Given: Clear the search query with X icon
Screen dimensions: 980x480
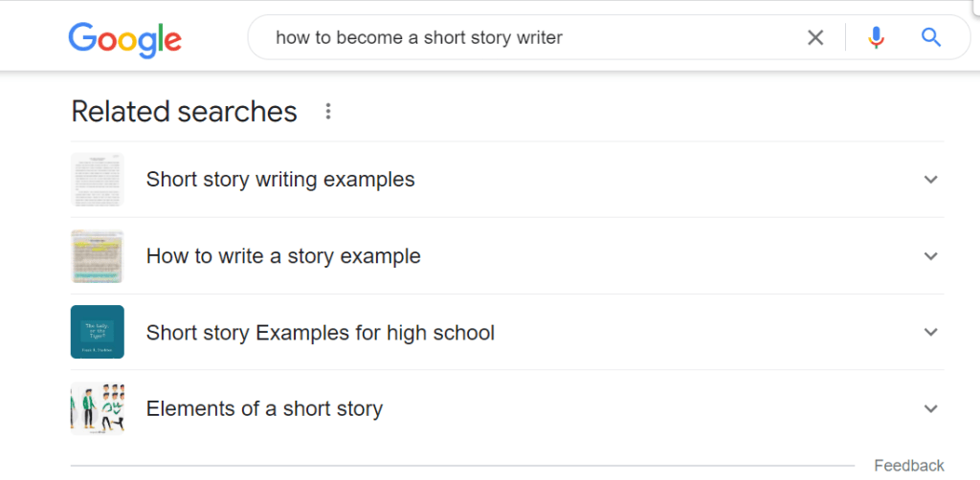Looking at the screenshot, I should 814,38.
